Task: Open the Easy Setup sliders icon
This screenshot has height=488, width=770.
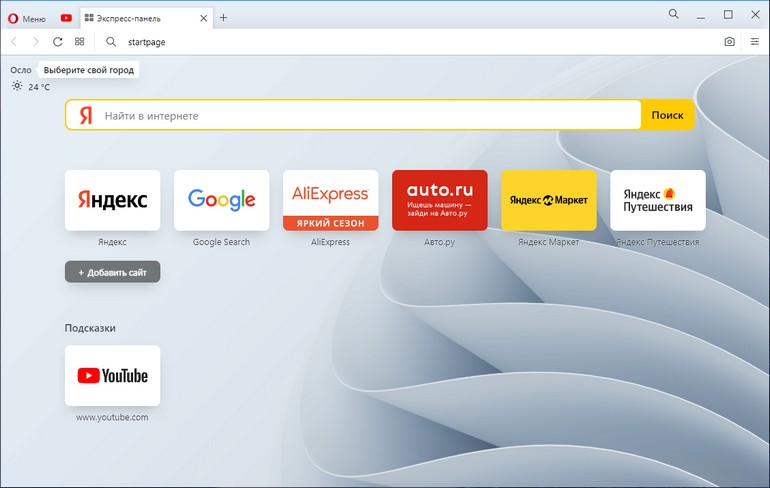Action: pos(754,42)
